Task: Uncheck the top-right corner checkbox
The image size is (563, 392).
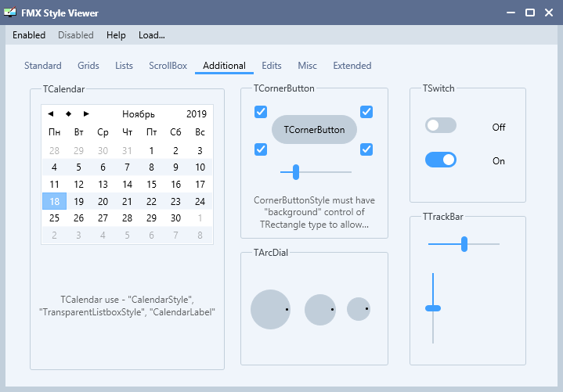Action: point(366,112)
